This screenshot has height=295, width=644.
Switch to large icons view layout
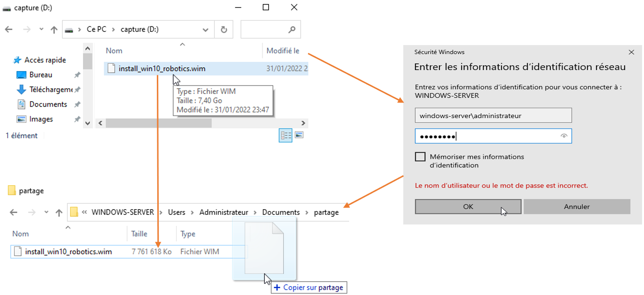point(299,136)
